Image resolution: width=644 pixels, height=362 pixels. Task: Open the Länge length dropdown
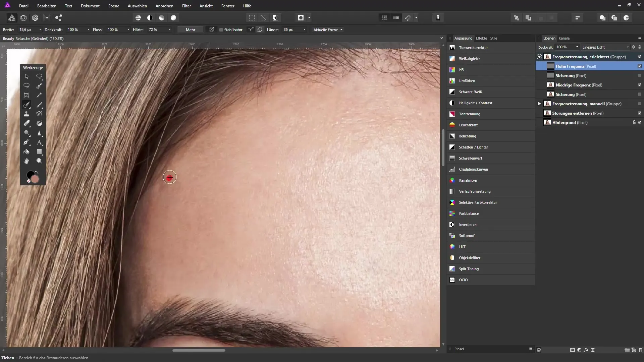tap(305, 30)
